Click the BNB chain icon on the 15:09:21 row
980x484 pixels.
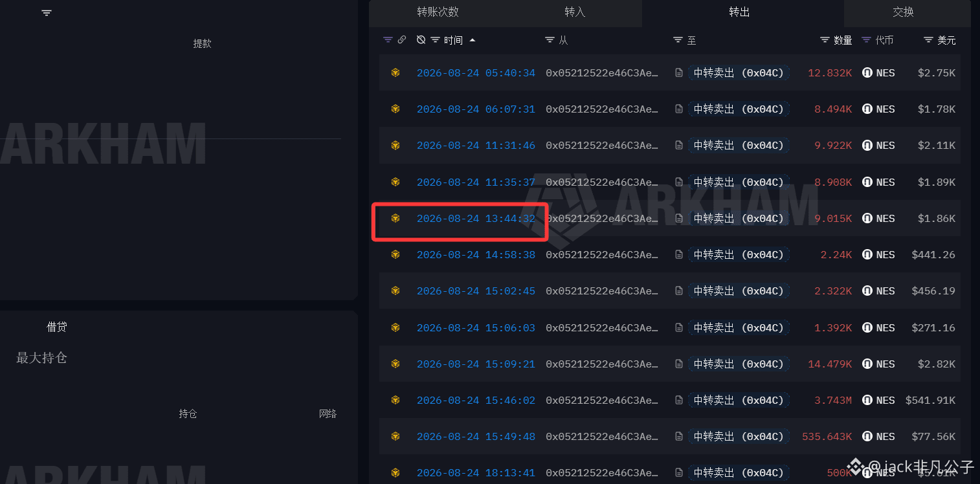(395, 364)
